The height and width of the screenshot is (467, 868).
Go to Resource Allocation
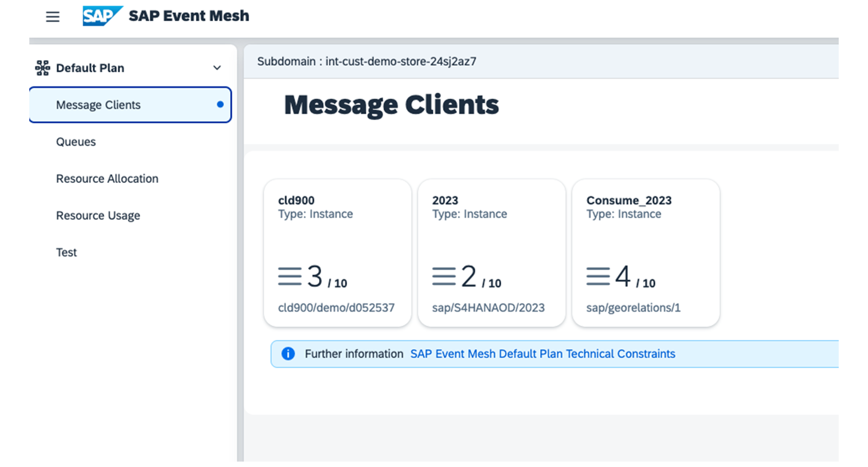click(x=107, y=179)
